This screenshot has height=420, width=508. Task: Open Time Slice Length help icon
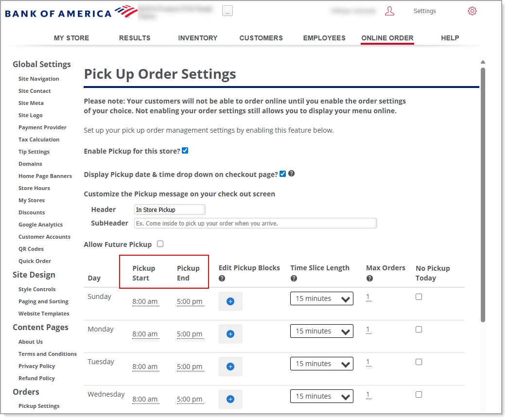(294, 278)
